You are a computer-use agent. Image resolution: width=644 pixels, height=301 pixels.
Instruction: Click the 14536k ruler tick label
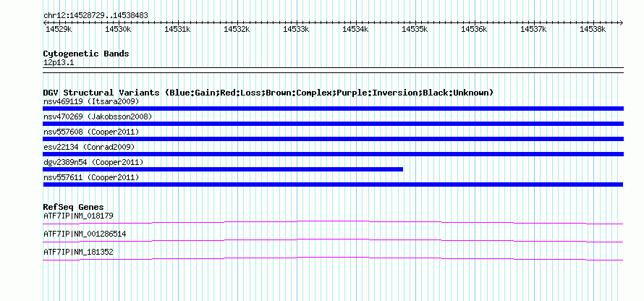point(474,29)
